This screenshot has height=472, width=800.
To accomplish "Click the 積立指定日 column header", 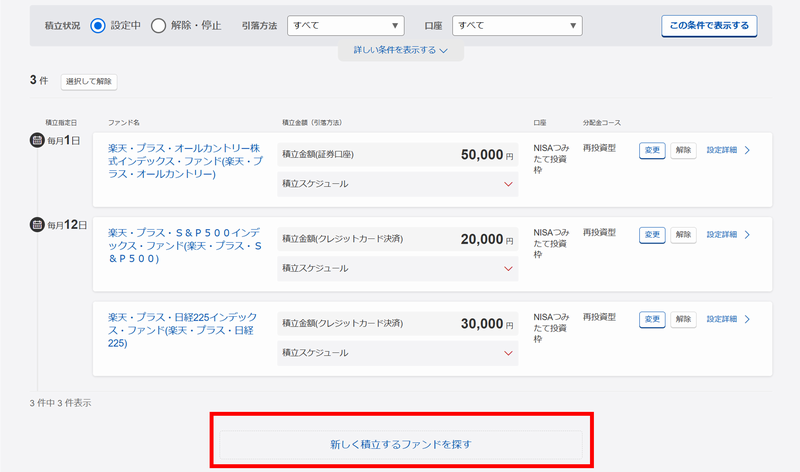I will tap(61, 123).
